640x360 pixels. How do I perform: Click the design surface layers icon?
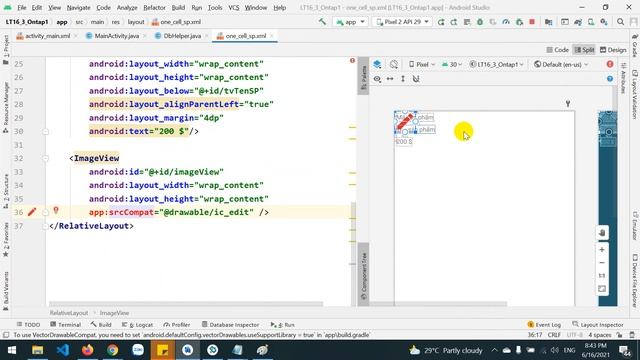click(377, 64)
